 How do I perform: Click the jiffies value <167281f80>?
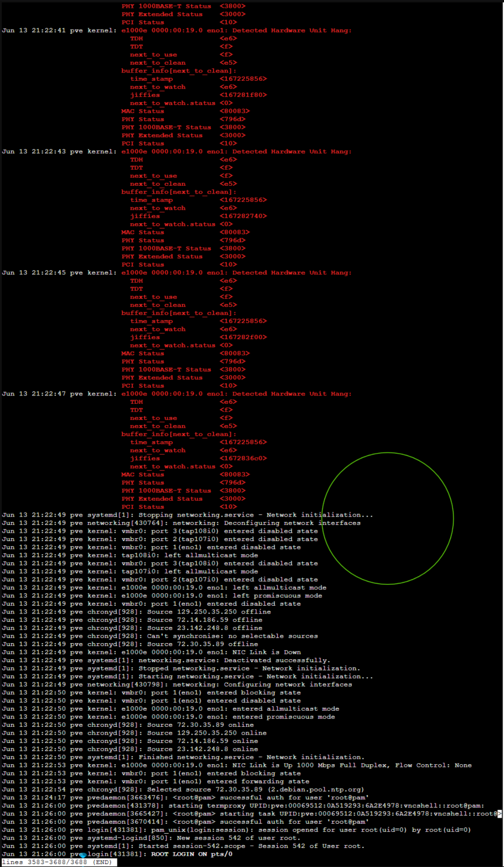point(243,95)
